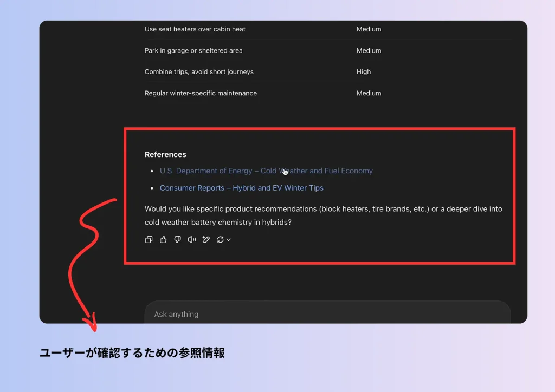Click the 'Park in garage or sheltered area' text
Viewport: 555px width, 392px height.
pos(193,50)
